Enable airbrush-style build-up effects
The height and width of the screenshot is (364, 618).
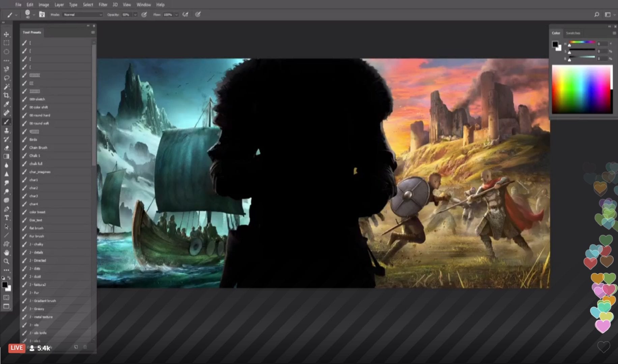185,14
